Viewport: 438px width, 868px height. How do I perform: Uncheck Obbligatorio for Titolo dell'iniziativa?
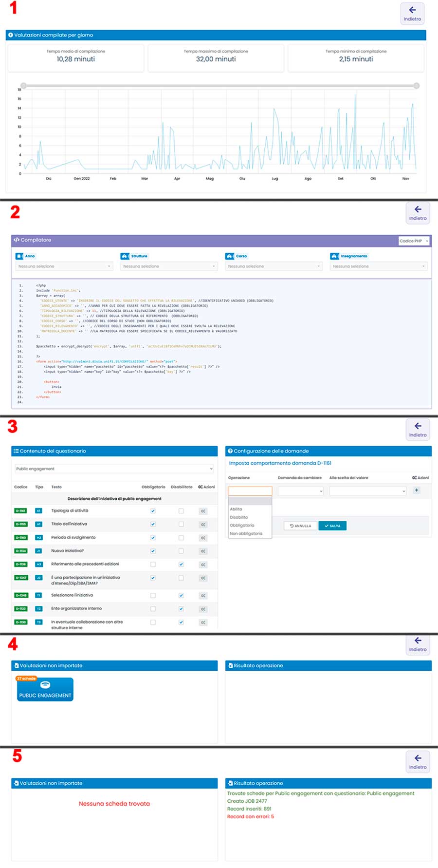point(153,524)
